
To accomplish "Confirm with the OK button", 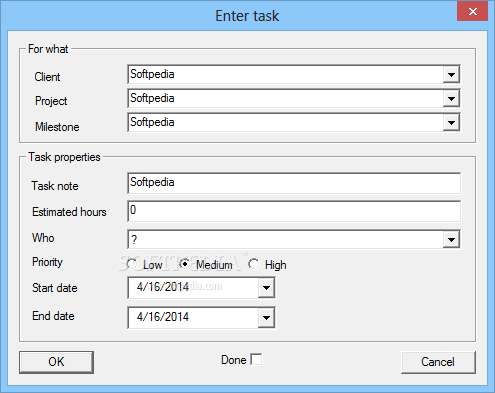I will pyautogui.click(x=56, y=362).
